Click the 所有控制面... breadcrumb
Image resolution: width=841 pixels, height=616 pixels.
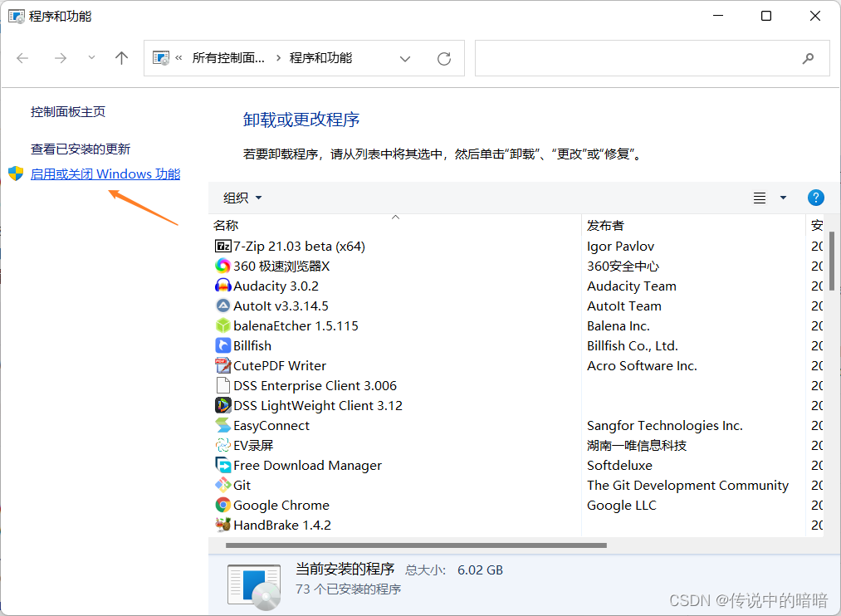(x=228, y=58)
